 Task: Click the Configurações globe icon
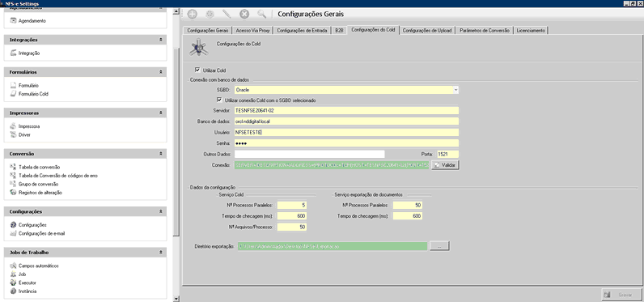(x=13, y=225)
